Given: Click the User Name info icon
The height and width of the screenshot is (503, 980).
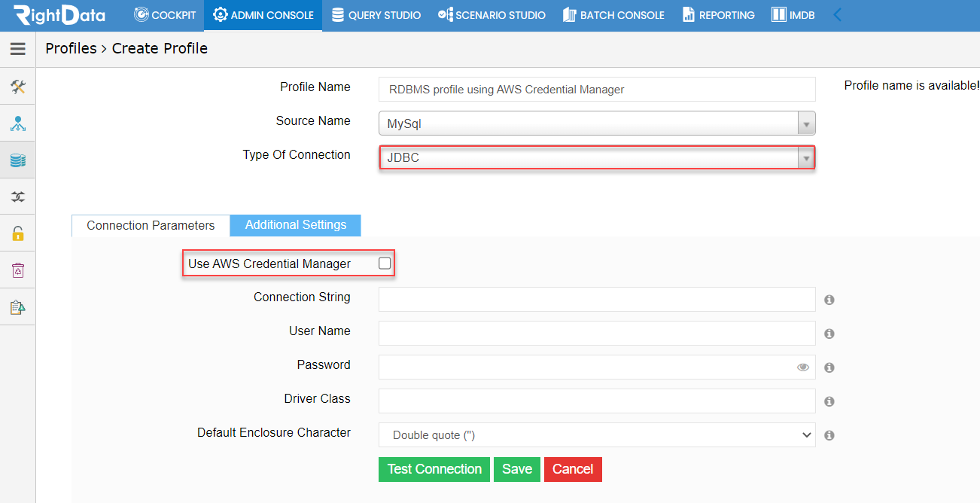Looking at the screenshot, I should [x=829, y=334].
